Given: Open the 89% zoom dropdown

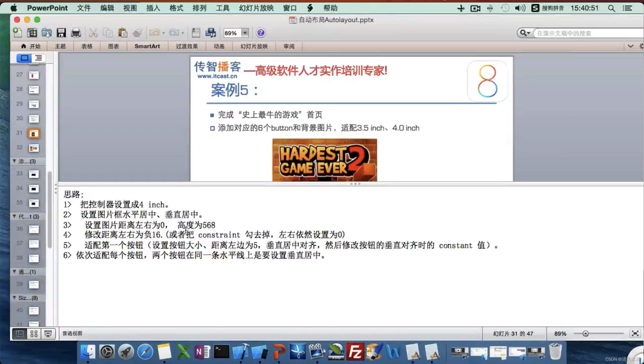Looking at the screenshot, I should click(245, 33).
